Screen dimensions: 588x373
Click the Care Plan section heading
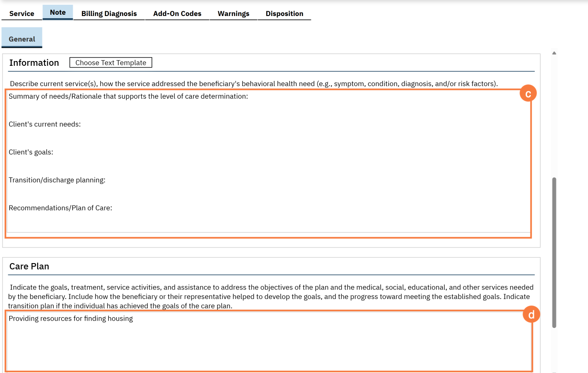[x=29, y=267]
